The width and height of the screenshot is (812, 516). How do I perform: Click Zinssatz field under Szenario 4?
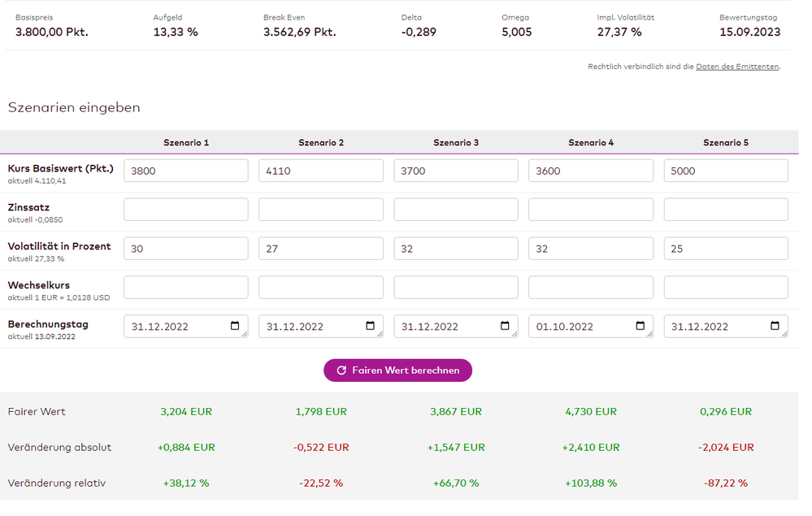point(590,210)
